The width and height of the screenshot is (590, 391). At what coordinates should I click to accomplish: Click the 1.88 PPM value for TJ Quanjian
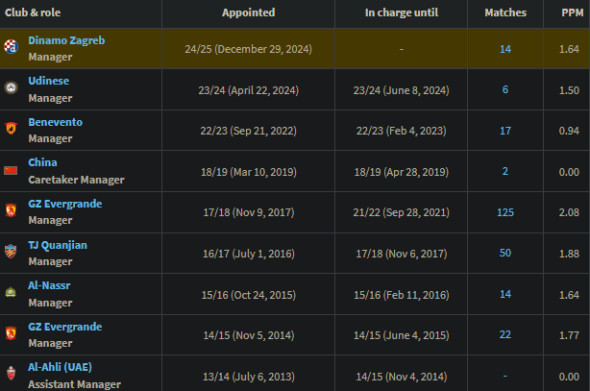click(x=569, y=254)
